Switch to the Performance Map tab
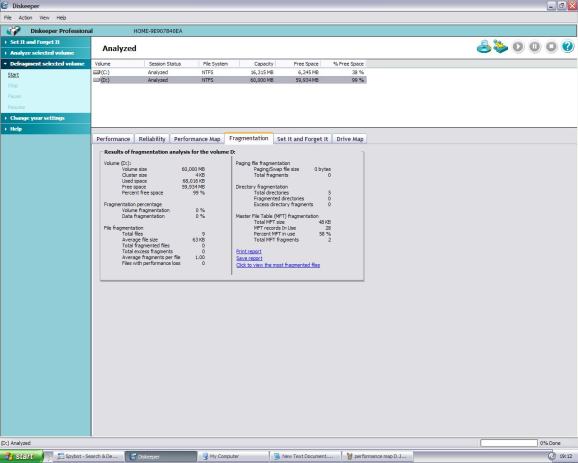The width and height of the screenshot is (578, 463). point(197,139)
